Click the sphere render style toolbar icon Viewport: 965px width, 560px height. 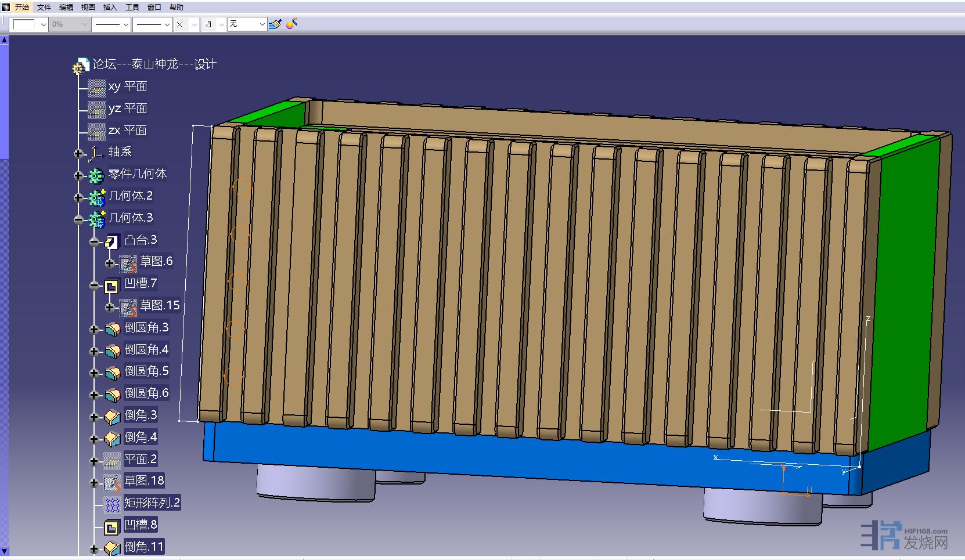point(291,24)
